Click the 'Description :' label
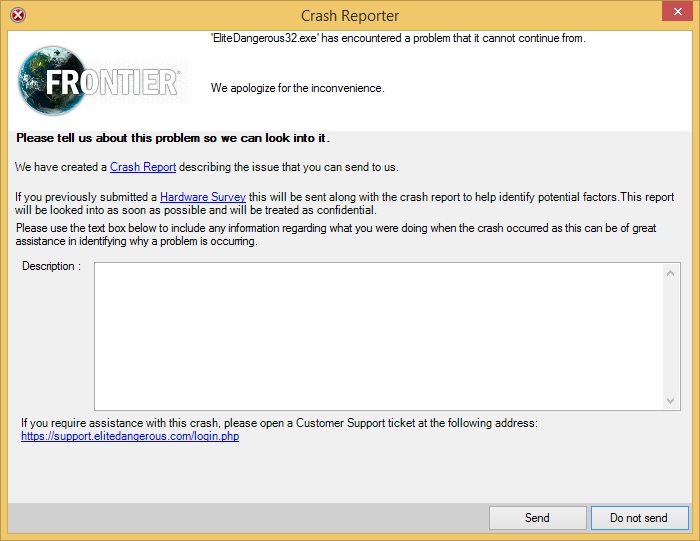The image size is (700, 541). 52,266
